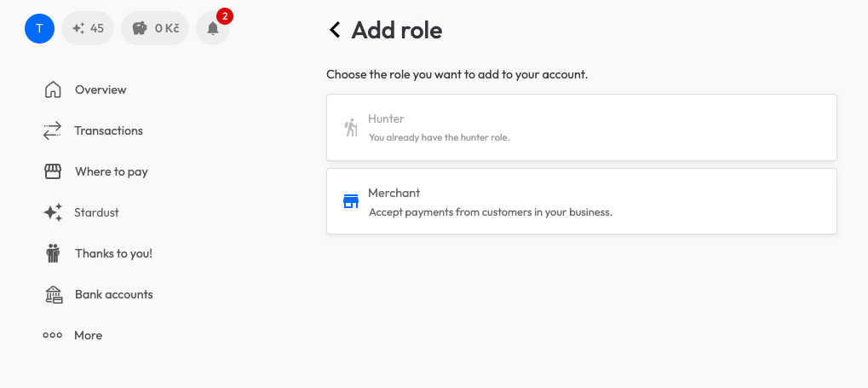Click the grey Hunter hiker icon

click(x=351, y=128)
